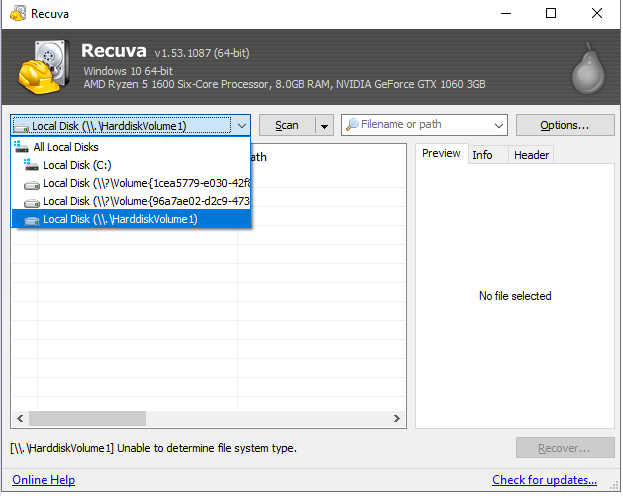Focus the Filename or path field
This screenshot has height=496, width=623.
pos(424,125)
